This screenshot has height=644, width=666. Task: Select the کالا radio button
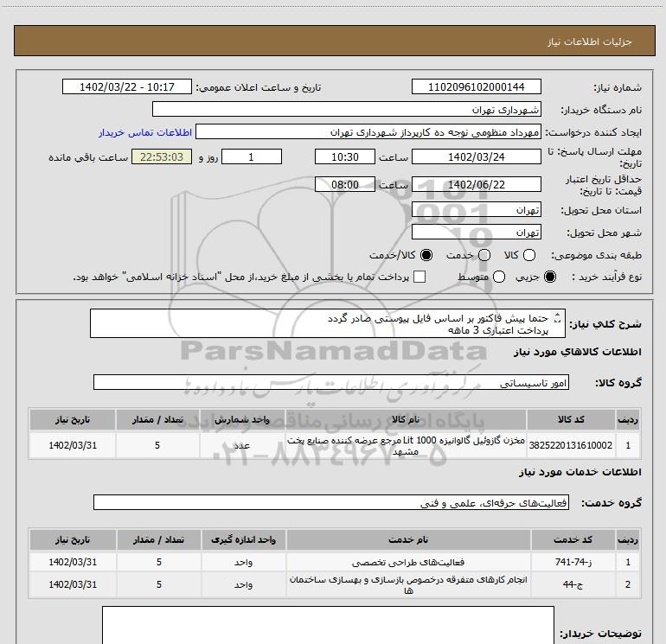tap(529, 255)
